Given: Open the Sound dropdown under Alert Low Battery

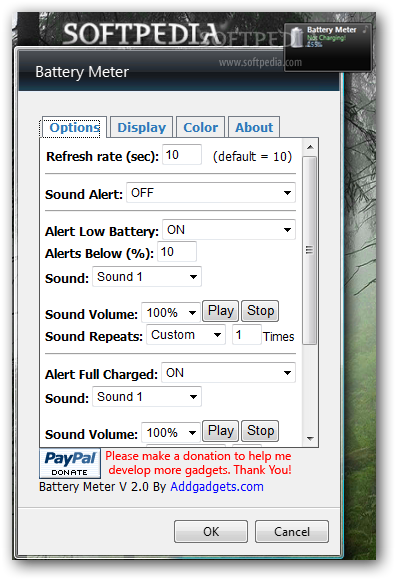Looking at the screenshot, I should pyautogui.click(x=147, y=277).
